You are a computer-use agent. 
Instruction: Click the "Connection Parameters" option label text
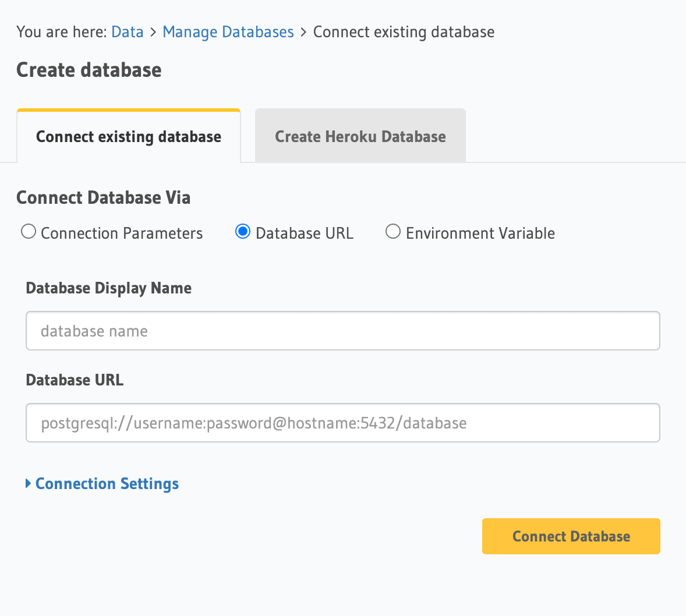click(122, 233)
